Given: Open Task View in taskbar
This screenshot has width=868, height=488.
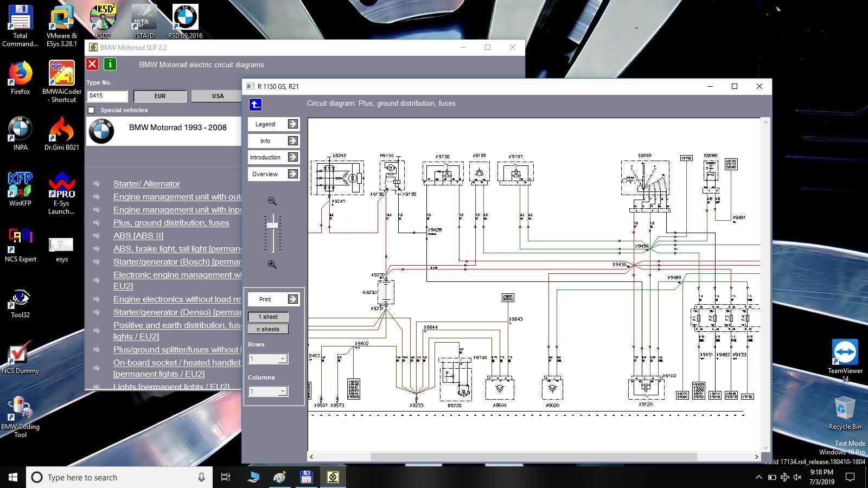Looking at the screenshot, I should [x=226, y=477].
